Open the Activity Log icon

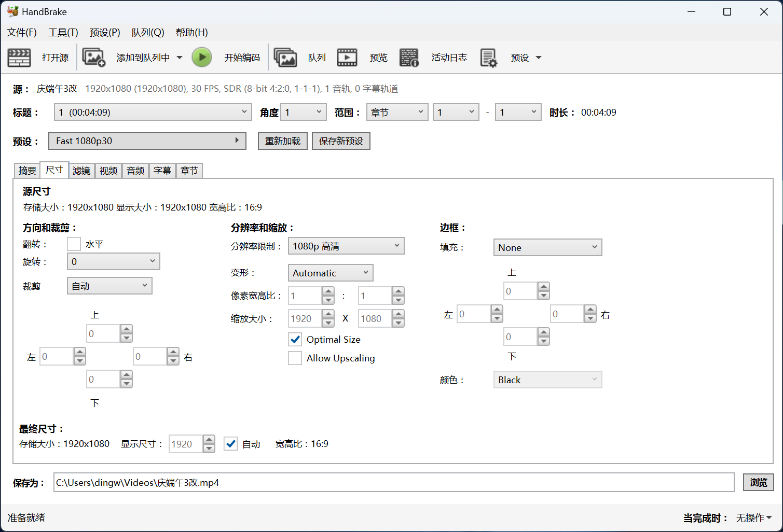pos(409,58)
